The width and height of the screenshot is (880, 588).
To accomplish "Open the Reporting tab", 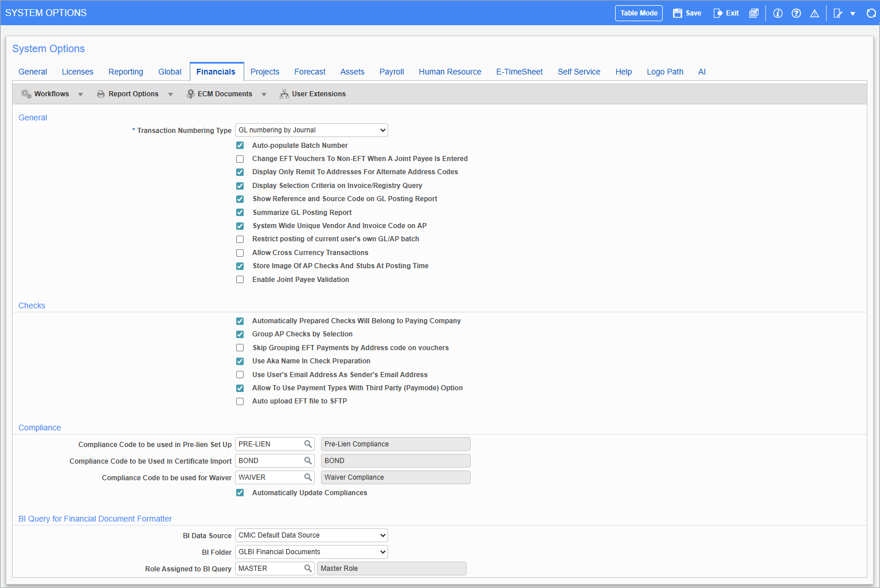I will coord(126,72).
